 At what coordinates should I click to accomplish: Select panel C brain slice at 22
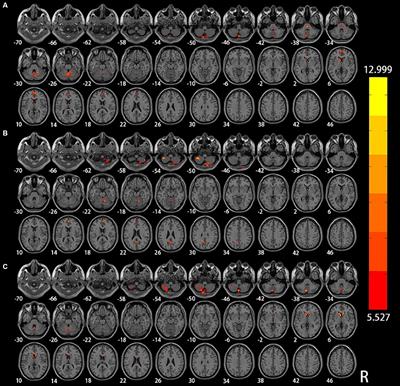pyautogui.click(x=137, y=361)
